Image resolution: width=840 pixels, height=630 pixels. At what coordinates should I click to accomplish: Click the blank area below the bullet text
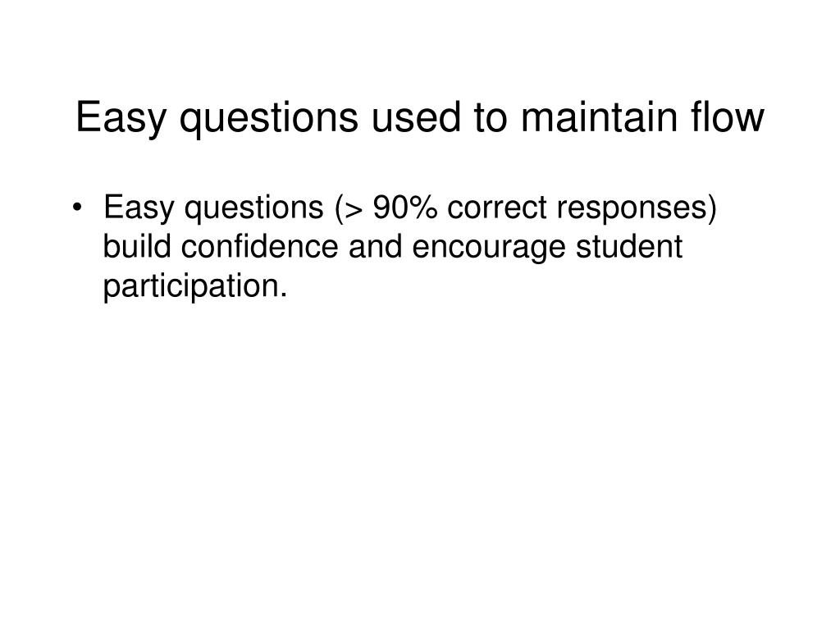pyautogui.click(x=420, y=455)
